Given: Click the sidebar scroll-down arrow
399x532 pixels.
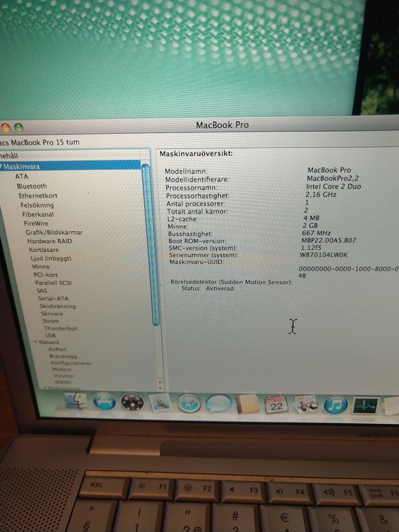Looking at the screenshot, I should point(160,387).
